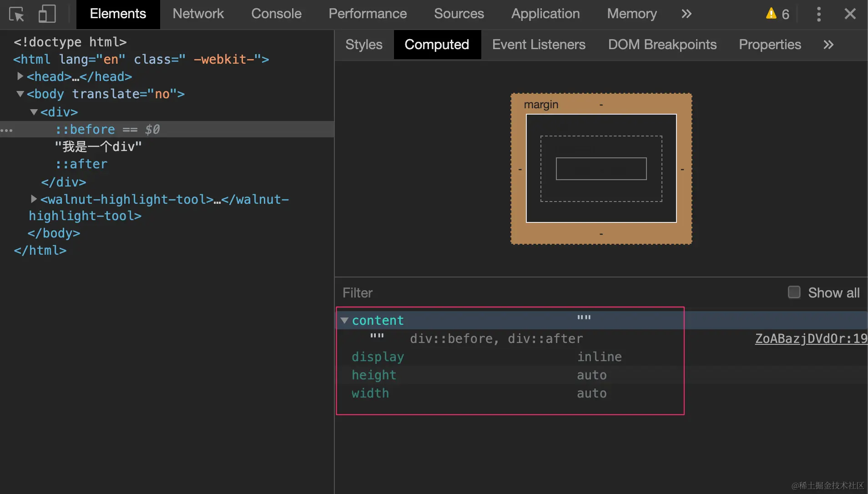Open the Properties pane
The height and width of the screenshot is (494, 868).
pyautogui.click(x=770, y=45)
